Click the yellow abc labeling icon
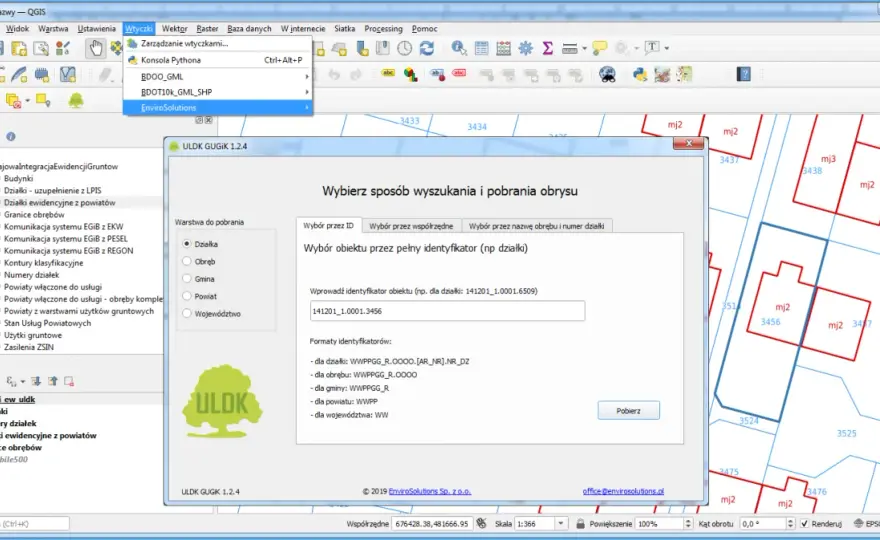The height and width of the screenshot is (540, 880). point(388,74)
